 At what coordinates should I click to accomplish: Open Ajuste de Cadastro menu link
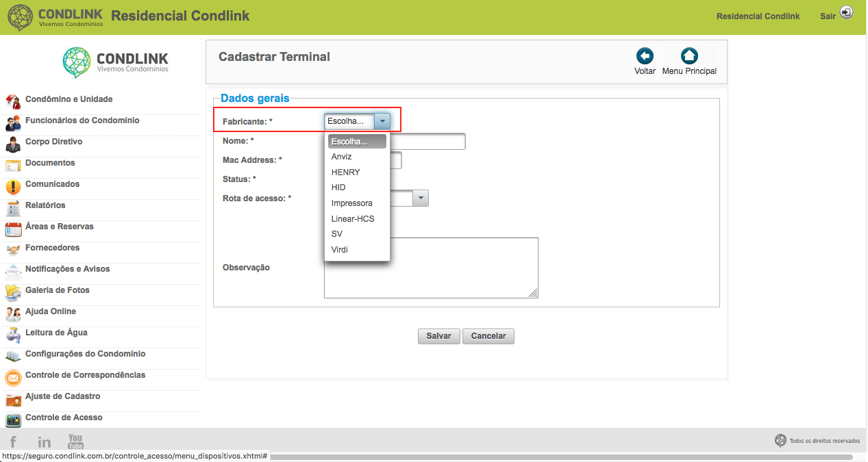click(x=62, y=396)
